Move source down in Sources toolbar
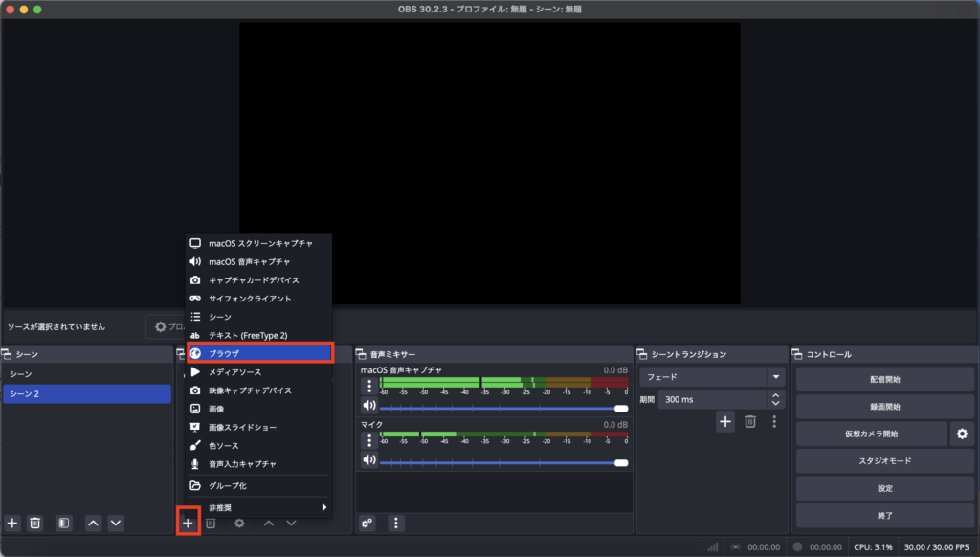 (x=291, y=524)
